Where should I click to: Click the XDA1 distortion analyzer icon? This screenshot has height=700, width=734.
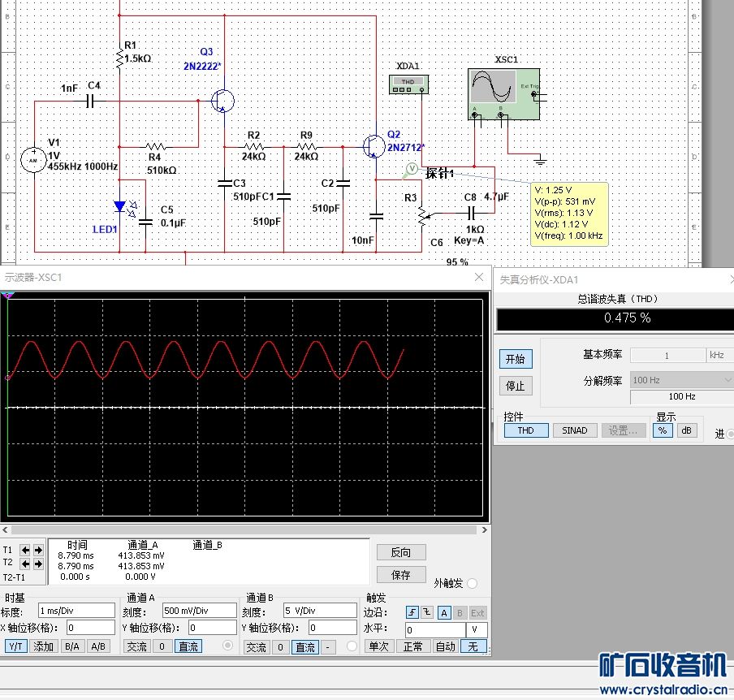408,82
